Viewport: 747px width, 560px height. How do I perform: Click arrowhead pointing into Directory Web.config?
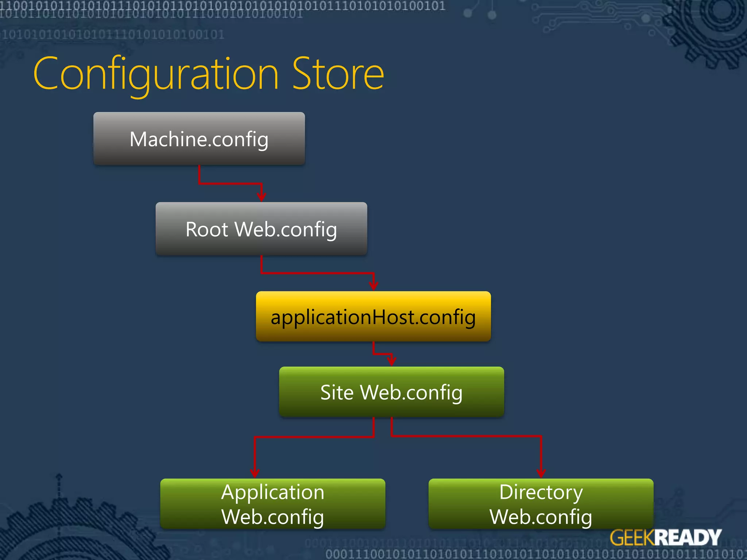541,473
